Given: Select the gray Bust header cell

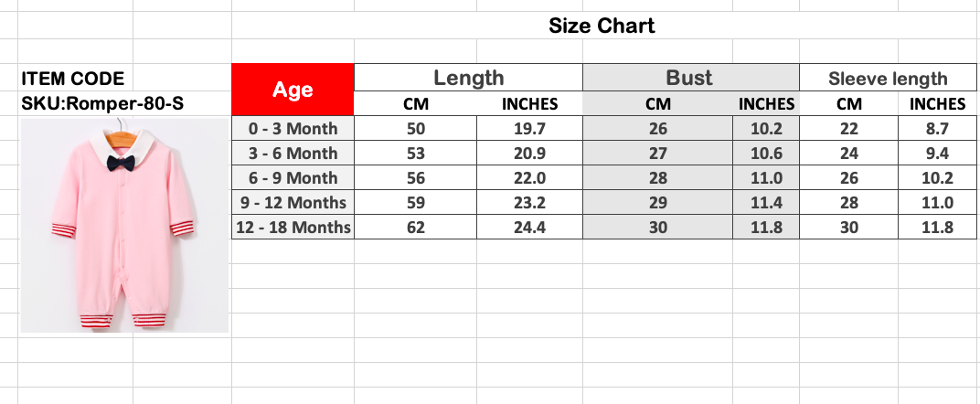Looking at the screenshot, I should (x=690, y=78).
